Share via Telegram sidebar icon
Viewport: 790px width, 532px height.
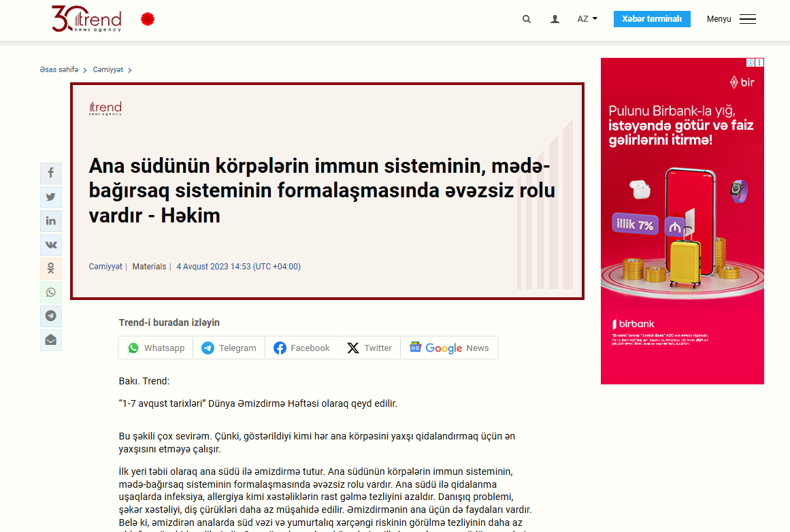[51, 316]
